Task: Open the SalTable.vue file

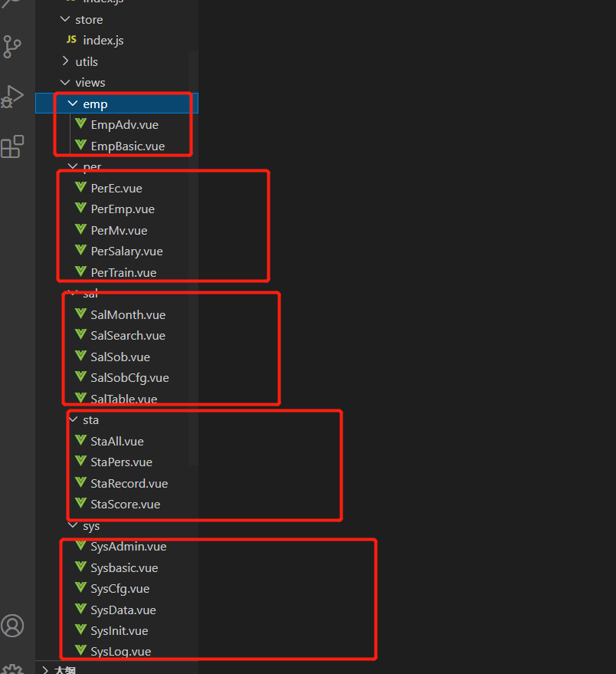Action: click(x=123, y=399)
